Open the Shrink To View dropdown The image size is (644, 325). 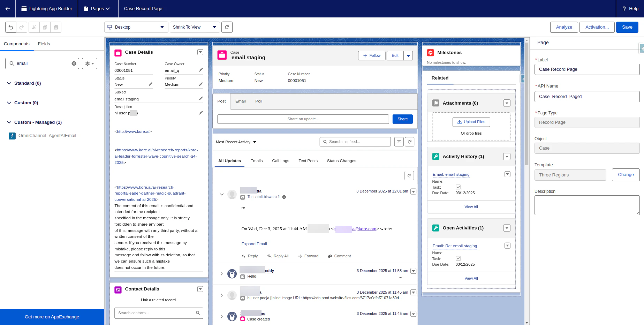tap(194, 27)
